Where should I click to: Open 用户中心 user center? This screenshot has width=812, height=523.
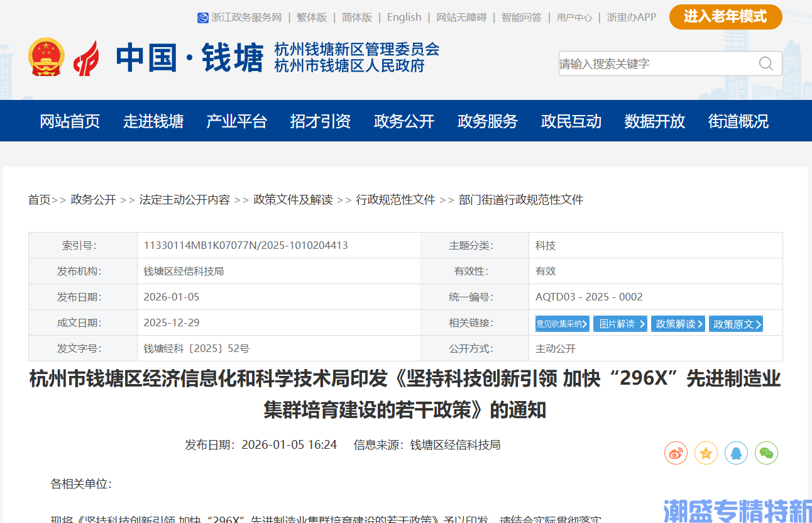pyautogui.click(x=574, y=18)
